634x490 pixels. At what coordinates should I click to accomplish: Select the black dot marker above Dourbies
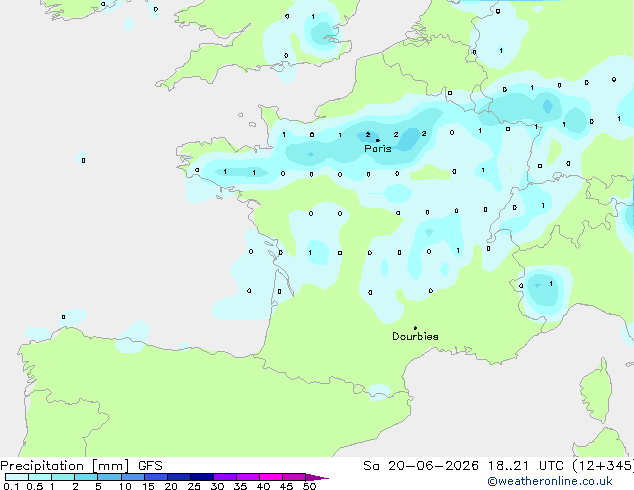point(415,328)
